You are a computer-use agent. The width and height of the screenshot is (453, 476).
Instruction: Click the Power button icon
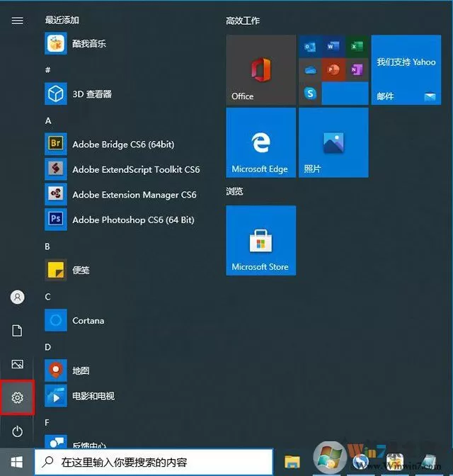tap(17, 431)
